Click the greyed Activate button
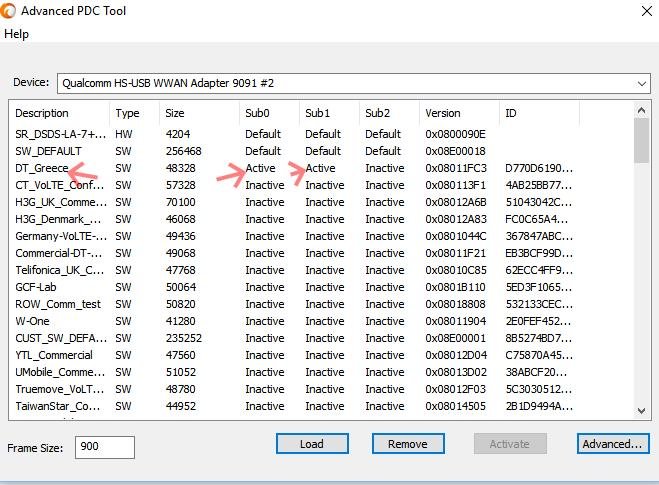This screenshot has height=485, width=659. (510, 444)
